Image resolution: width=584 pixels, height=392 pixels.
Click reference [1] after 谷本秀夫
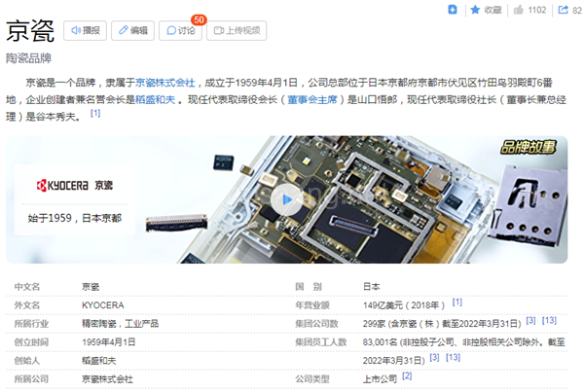coord(95,113)
